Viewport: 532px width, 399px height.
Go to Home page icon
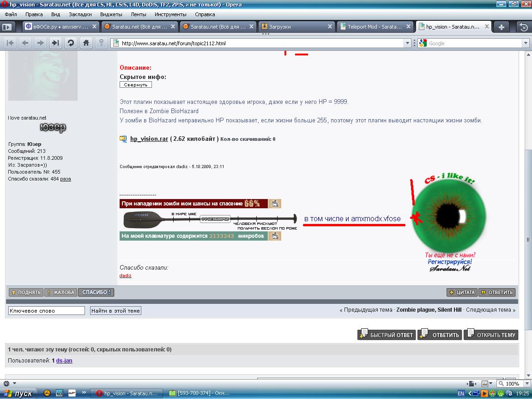(86, 43)
